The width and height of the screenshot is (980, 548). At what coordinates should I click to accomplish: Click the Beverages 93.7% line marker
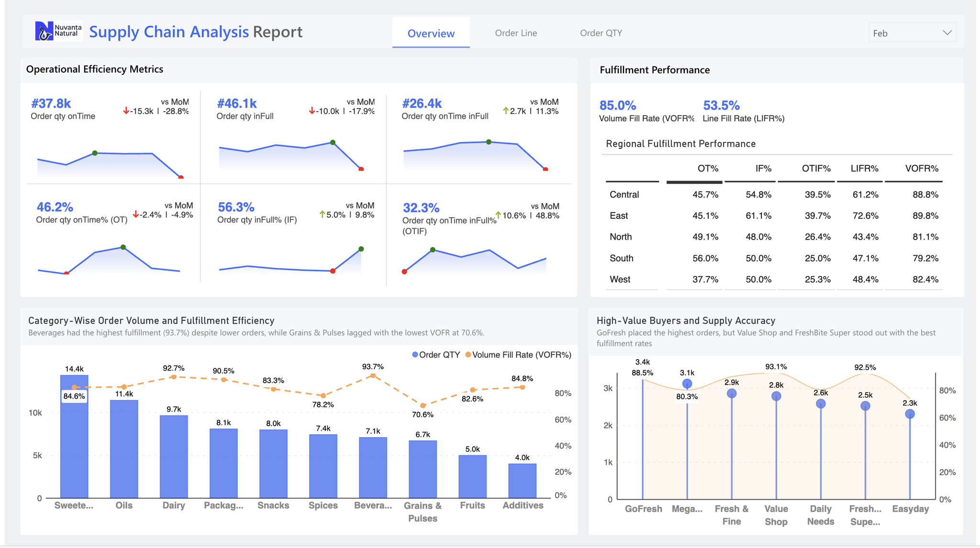point(373,376)
